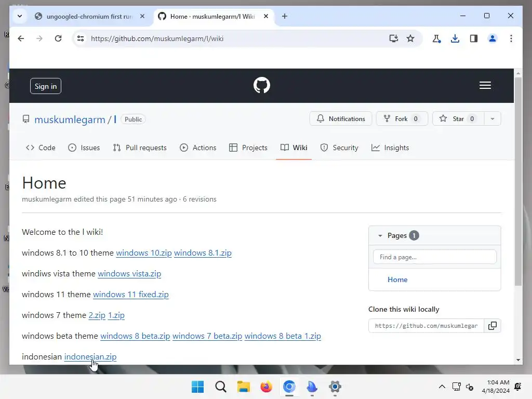Click the install app icon in address bar
532x399 pixels.
[394, 38]
